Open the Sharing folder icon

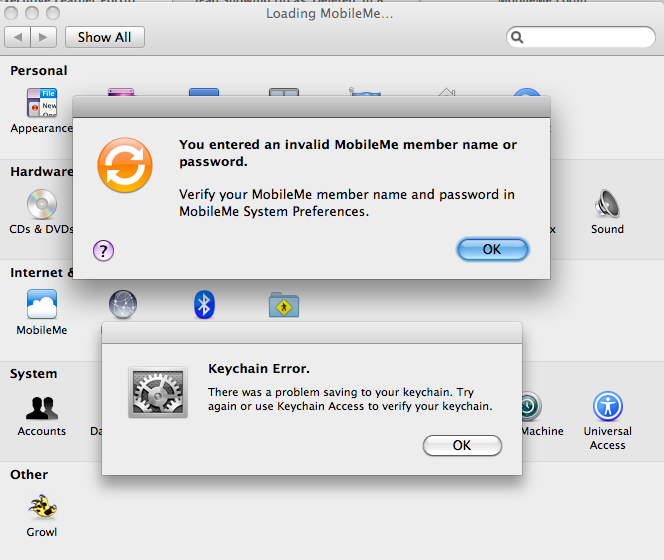point(284,305)
